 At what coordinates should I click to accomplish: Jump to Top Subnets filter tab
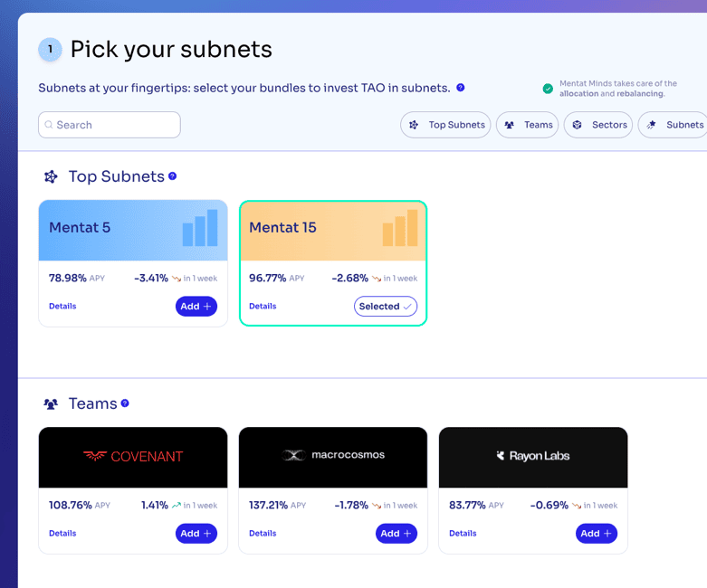coord(446,125)
